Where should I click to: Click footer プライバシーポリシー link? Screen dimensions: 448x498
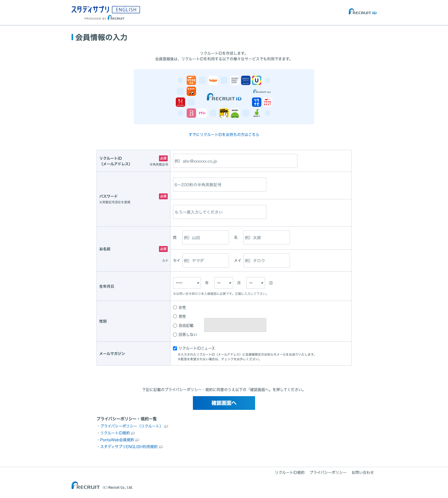328,472
